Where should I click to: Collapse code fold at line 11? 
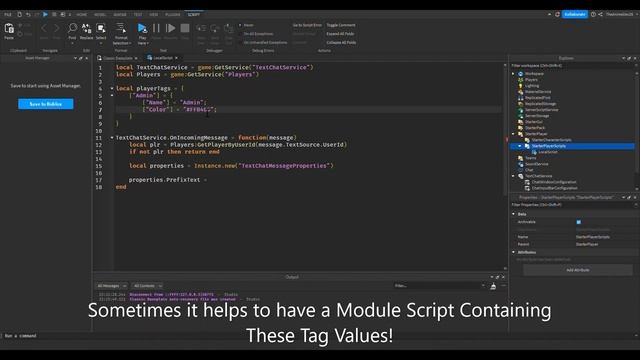(x=112, y=138)
